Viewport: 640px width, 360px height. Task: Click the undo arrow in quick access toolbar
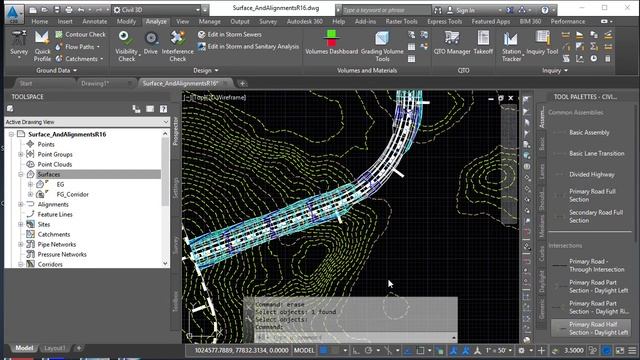pos(81,10)
